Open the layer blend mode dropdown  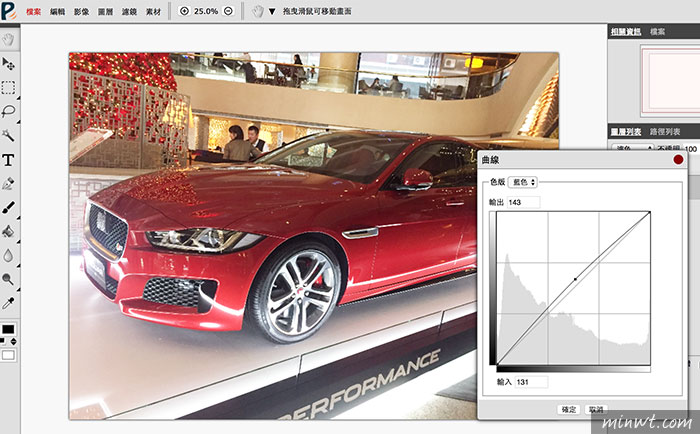(632, 149)
